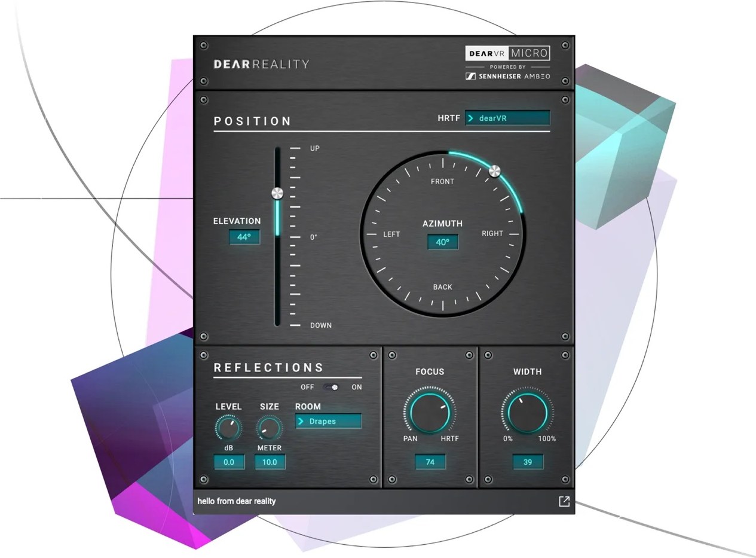Viewport: 756px width, 558px height.
Task: Click the POSITION section heading
Action: [x=253, y=121]
